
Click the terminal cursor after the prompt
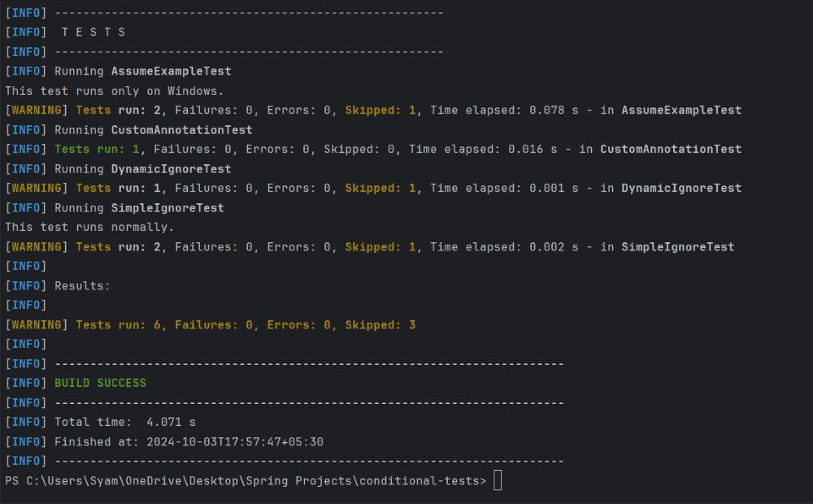tap(498, 480)
